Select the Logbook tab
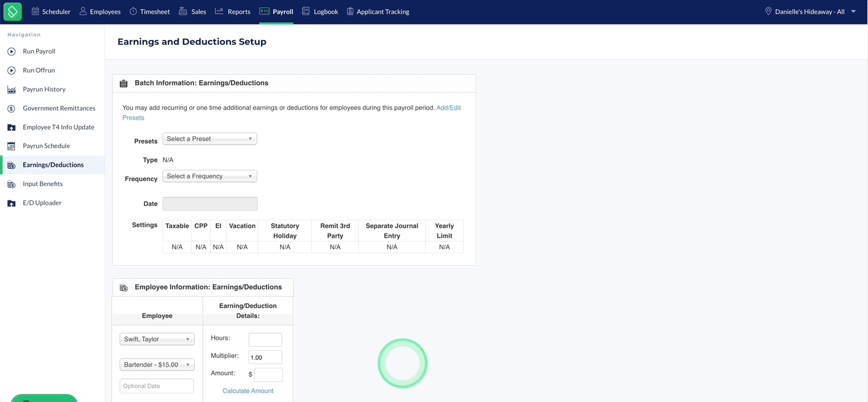This screenshot has width=868, height=402. pos(320,12)
